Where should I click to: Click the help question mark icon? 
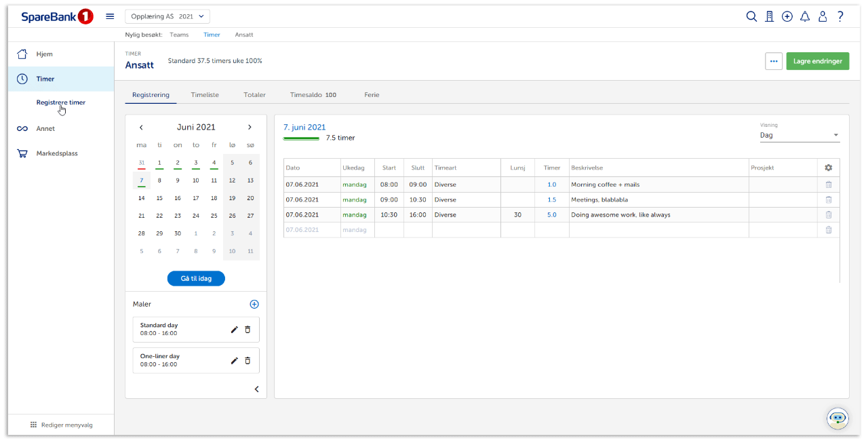click(x=840, y=17)
